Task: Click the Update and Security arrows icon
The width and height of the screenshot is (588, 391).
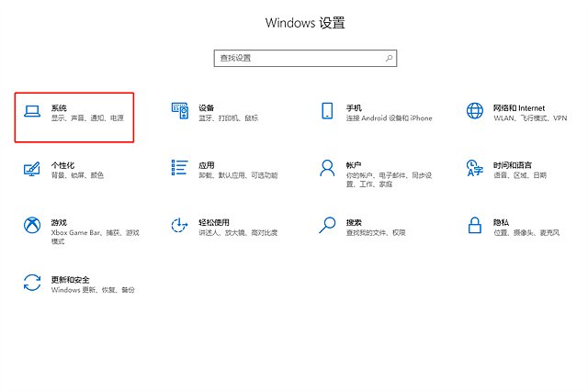Action: [32, 283]
